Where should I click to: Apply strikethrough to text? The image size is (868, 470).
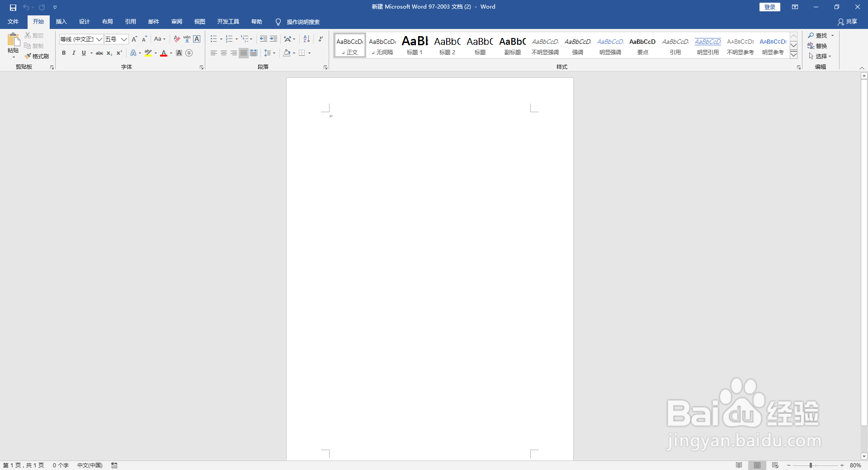(x=99, y=53)
